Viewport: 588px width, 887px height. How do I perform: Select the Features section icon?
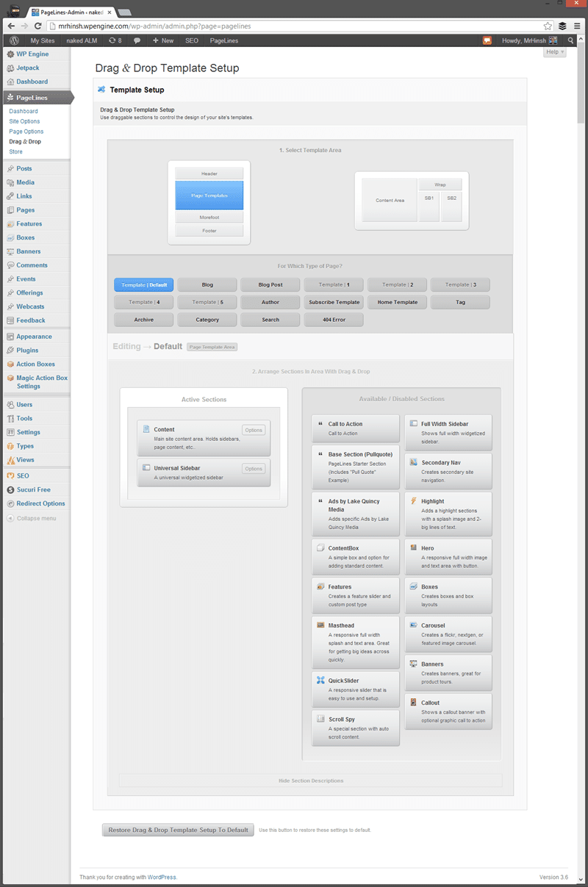320,587
